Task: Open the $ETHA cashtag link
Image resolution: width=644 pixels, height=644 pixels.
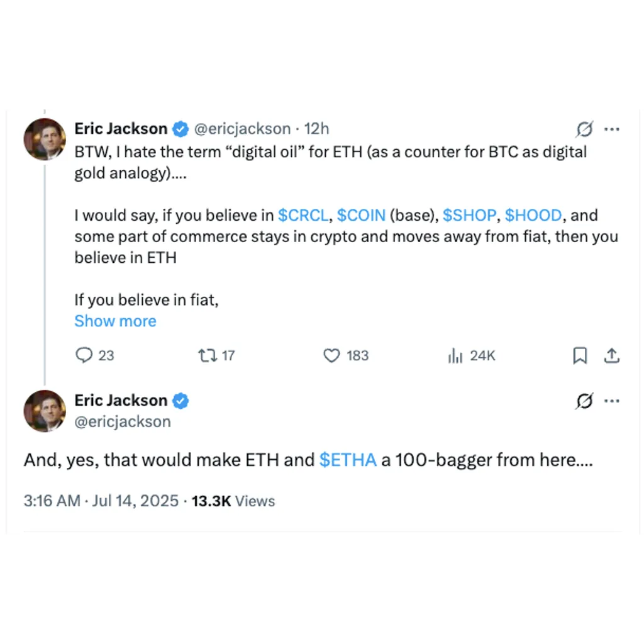Action: 348,460
